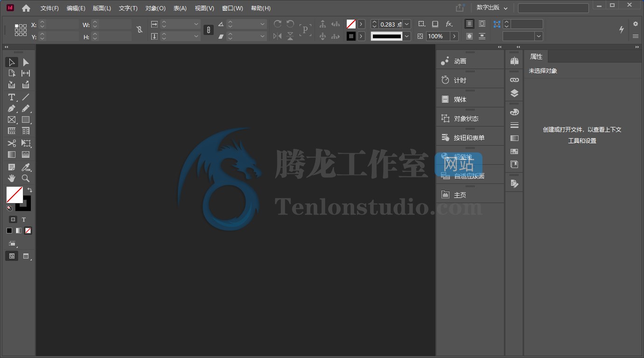Select the Gradient Feather tool
The image size is (644, 358).
[x=26, y=154]
